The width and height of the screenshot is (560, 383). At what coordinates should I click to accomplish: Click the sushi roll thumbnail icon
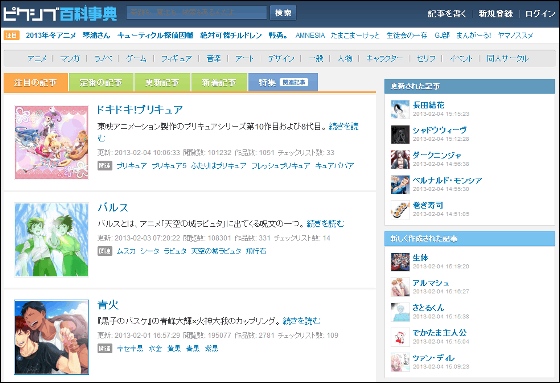(400, 209)
